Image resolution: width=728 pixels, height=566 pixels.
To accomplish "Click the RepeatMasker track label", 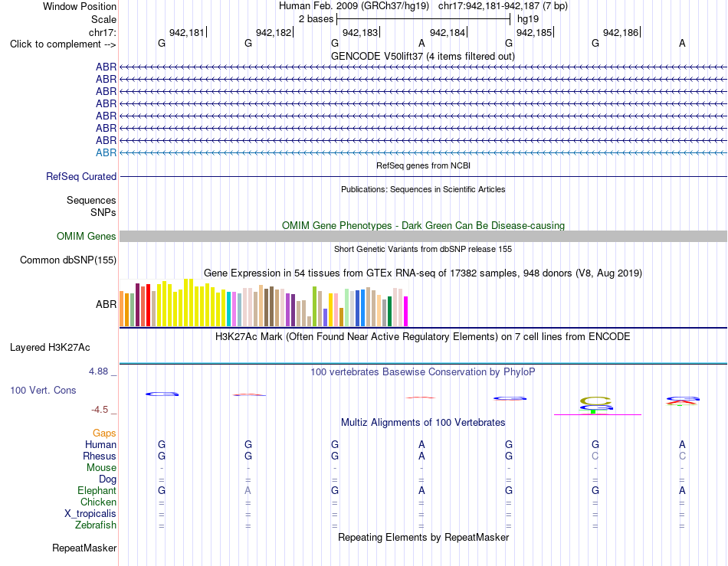I will 84,548.
